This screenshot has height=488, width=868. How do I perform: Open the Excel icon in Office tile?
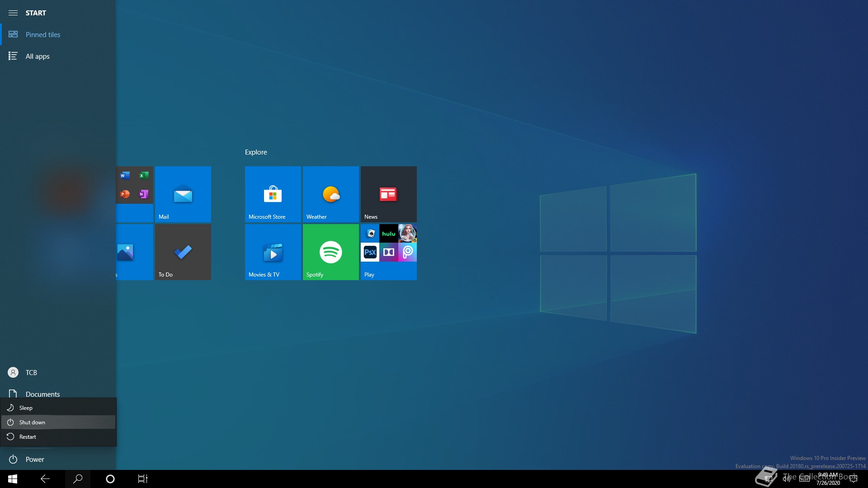(x=144, y=175)
